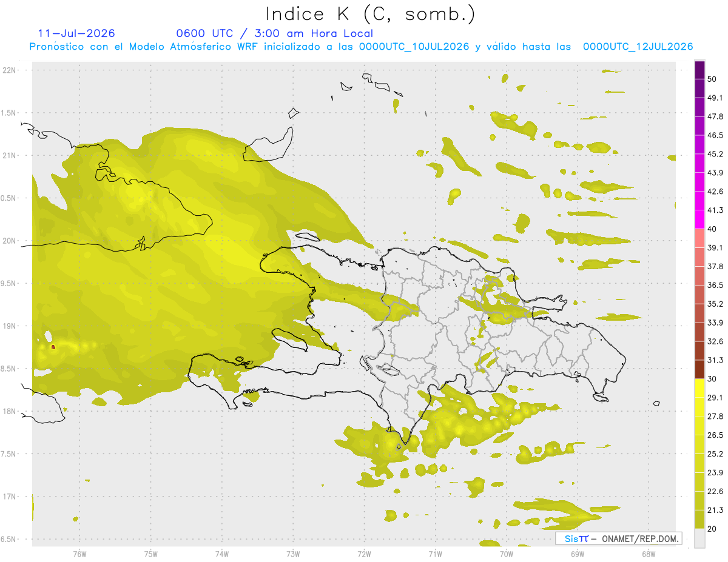The image size is (728, 562).
Task: Click the "20N" latitude label
Action: pos(10,241)
